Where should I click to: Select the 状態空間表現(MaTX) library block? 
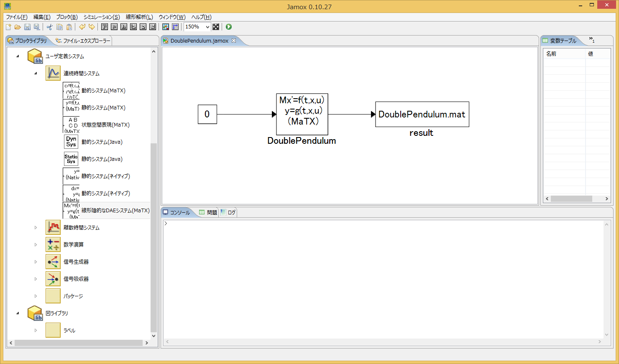click(105, 125)
